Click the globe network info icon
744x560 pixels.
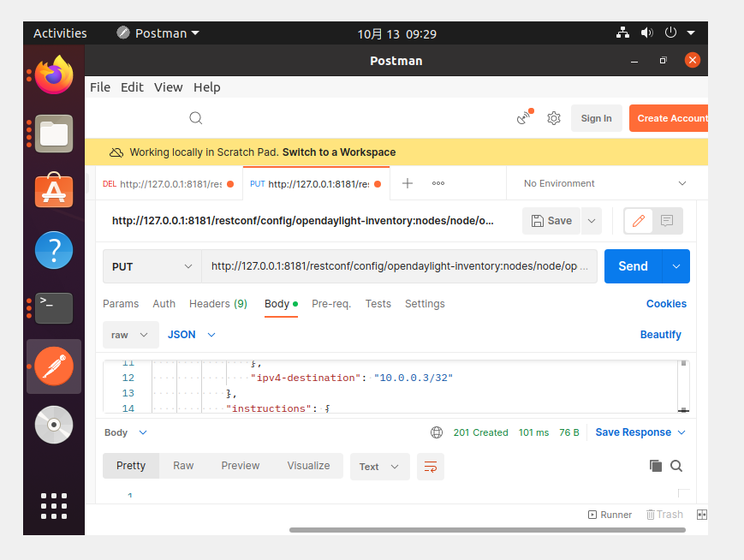(x=437, y=432)
